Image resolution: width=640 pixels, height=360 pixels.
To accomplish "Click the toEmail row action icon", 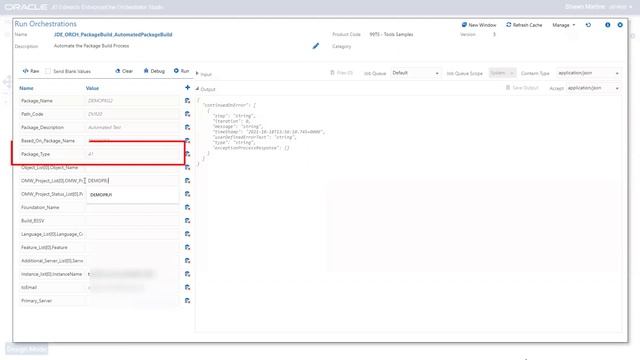I will (x=187, y=287).
